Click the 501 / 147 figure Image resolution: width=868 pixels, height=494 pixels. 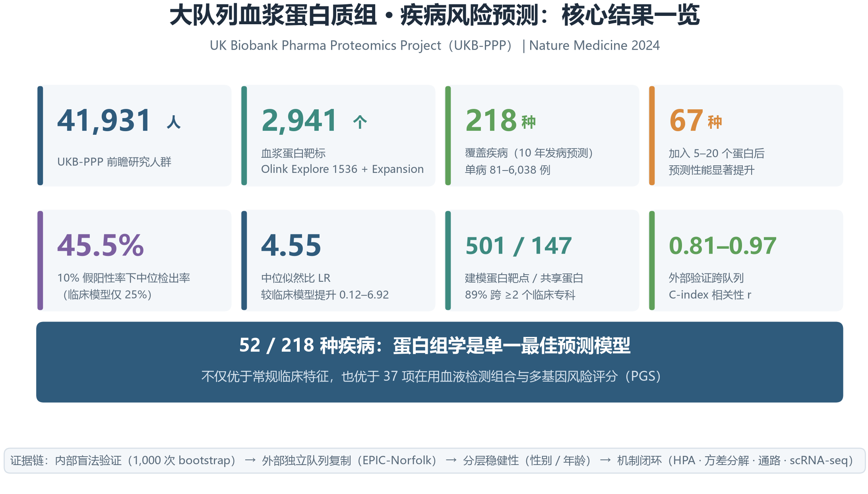coord(518,246)
